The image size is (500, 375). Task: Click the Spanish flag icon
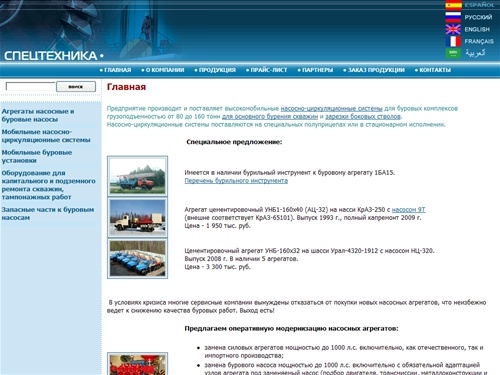pos(453,5)
